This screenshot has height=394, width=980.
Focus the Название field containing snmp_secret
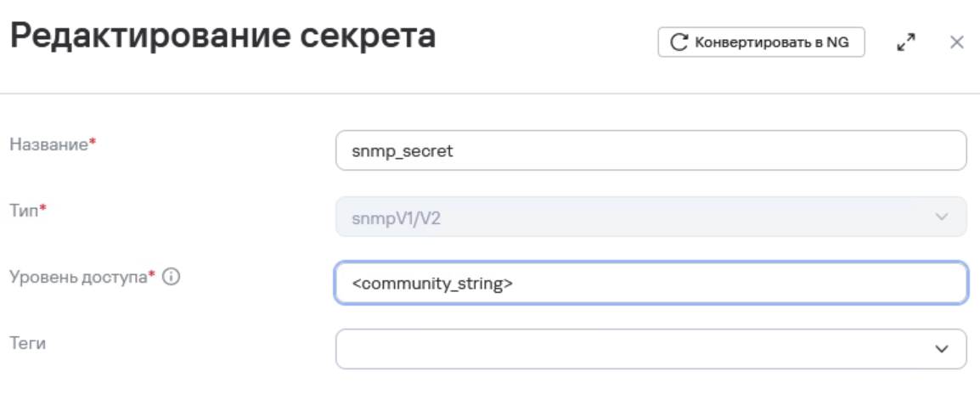[651, 150]
